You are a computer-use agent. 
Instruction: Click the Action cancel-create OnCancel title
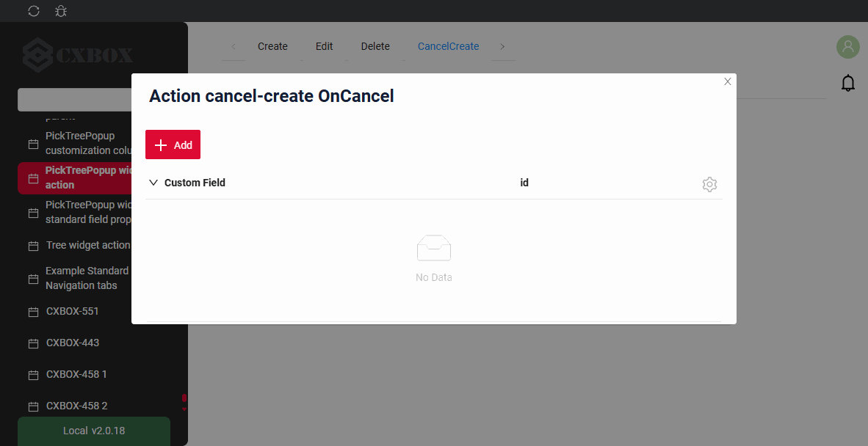pos(271,95)
